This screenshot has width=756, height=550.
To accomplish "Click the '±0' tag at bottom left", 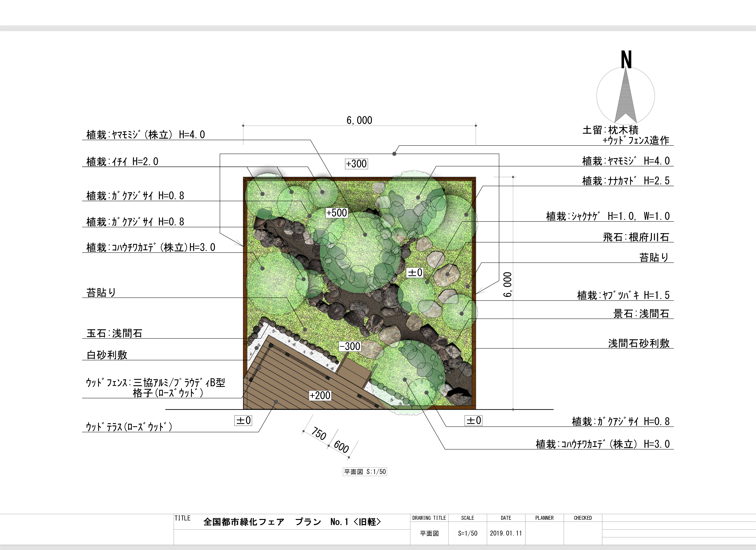I will [x=243, y=420].
